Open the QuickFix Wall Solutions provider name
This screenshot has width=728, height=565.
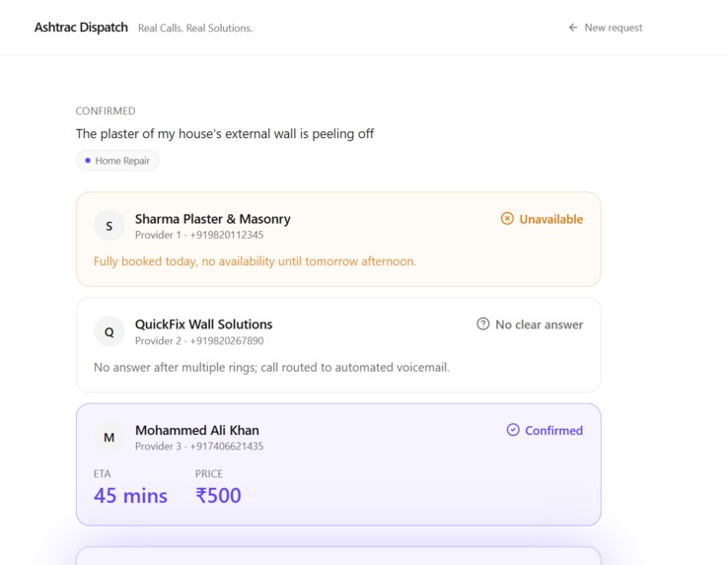coord(204,324)
